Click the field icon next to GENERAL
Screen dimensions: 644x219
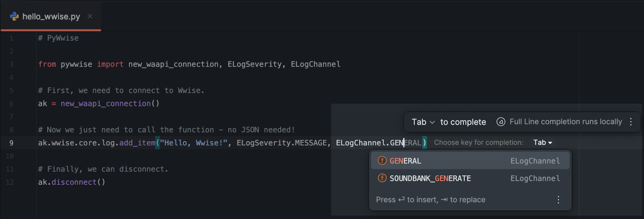[382, 161]
